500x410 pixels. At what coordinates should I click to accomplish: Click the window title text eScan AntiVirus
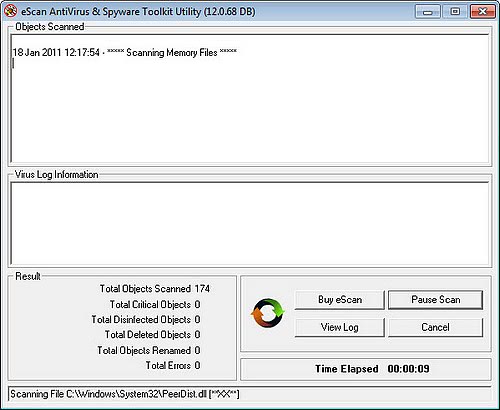(x=138, y=12)
